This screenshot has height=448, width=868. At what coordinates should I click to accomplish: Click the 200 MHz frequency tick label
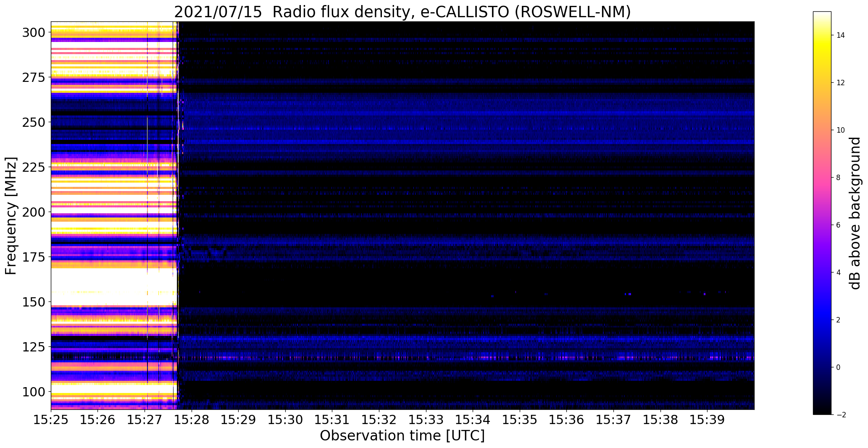coord(34,212)
